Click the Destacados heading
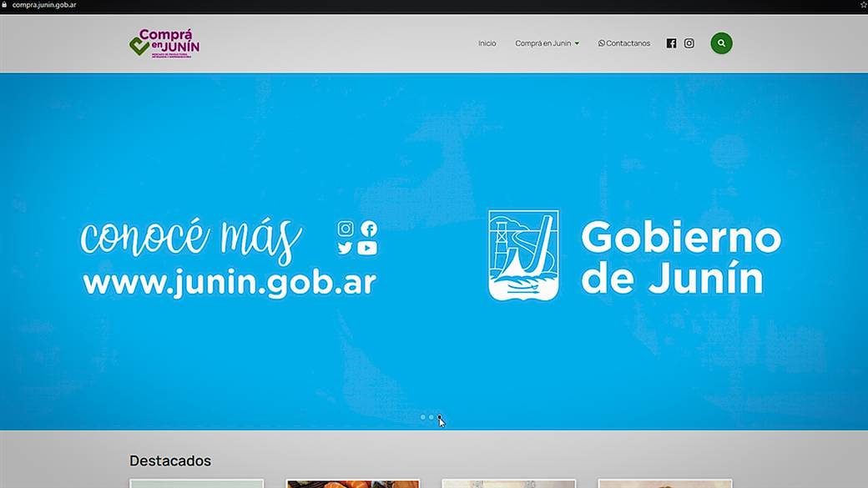868x488 pixels. (170, 460)
